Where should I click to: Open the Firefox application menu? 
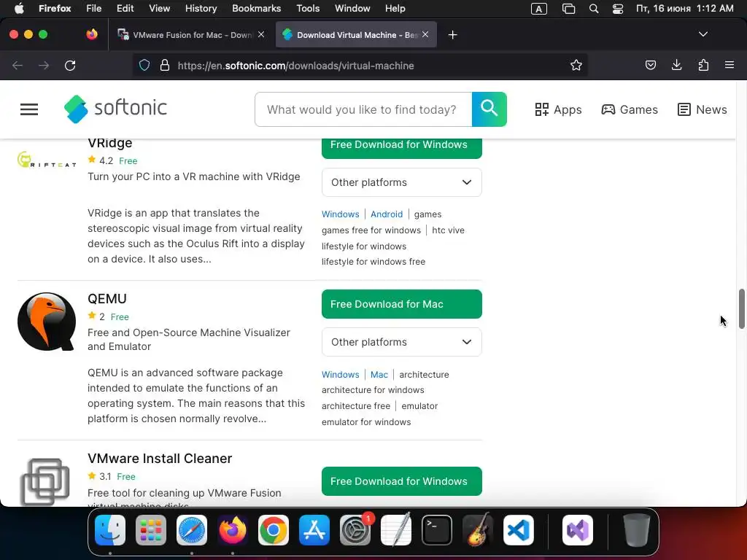(729, 65)
